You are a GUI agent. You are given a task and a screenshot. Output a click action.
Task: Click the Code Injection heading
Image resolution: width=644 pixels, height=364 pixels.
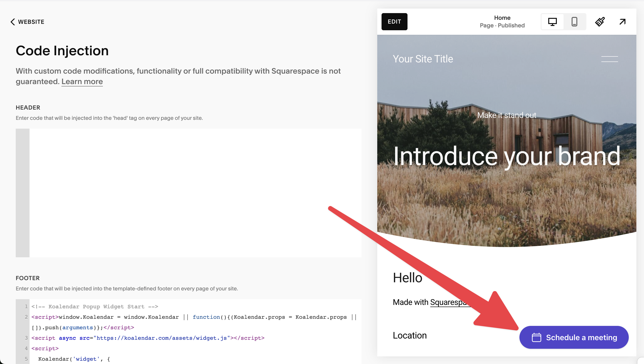(62, 51)
